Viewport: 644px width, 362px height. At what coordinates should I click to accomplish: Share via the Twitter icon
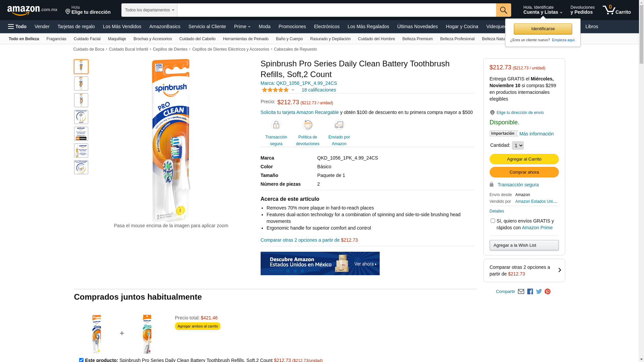(539, 292)
